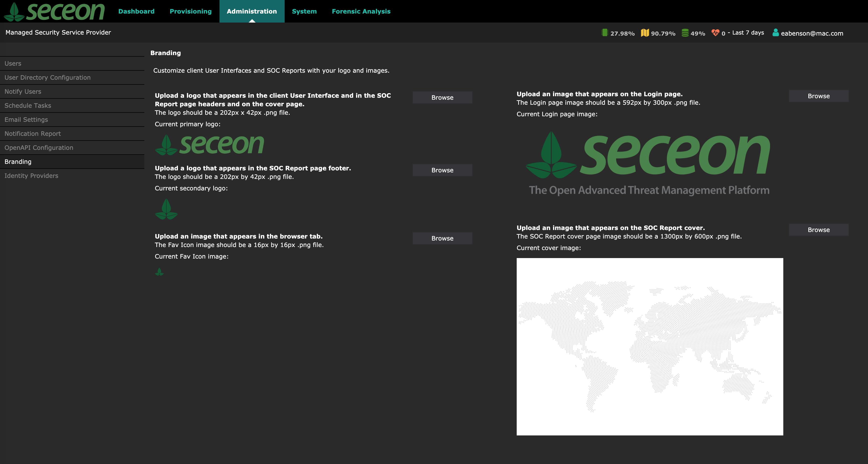Click the teal user profile icon

click(x=775, y=33)
